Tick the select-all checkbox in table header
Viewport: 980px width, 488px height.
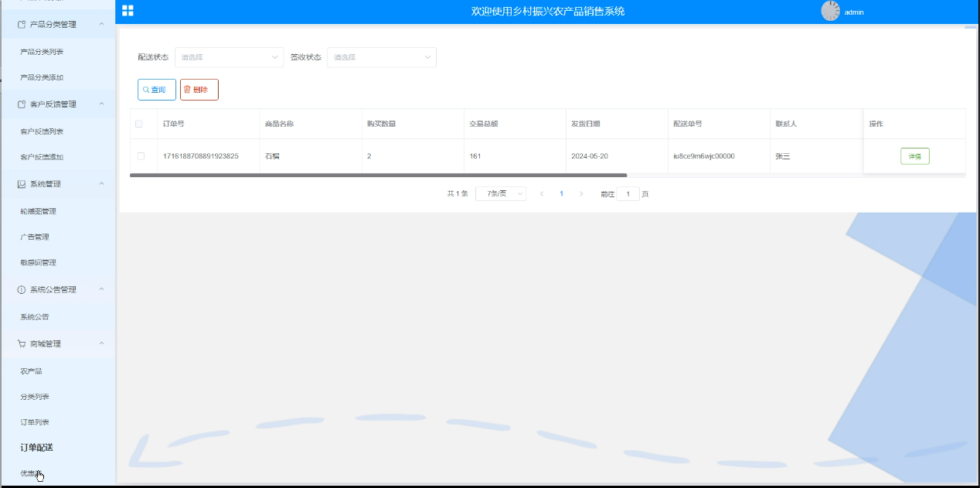(x=139, y=124)
